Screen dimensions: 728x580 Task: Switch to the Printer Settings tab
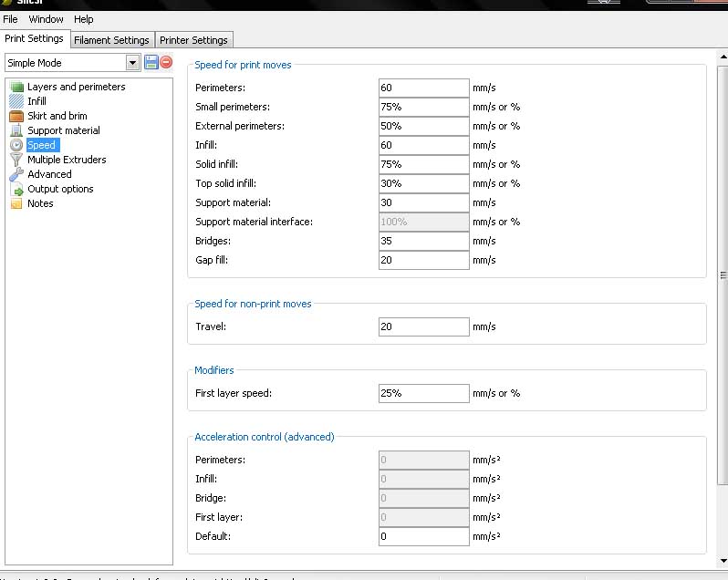tap(193, 40)
